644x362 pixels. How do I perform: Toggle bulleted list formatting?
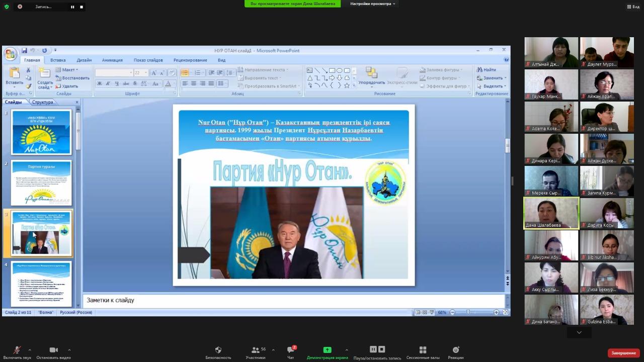tap(185, 73)
